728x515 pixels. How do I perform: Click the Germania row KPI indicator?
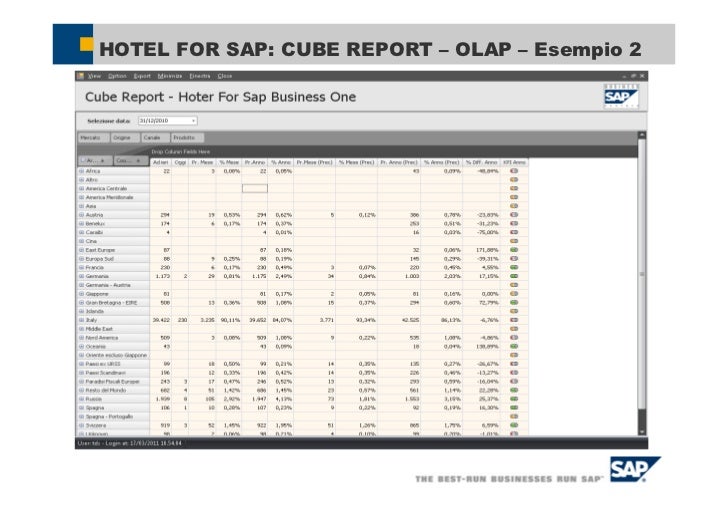tap(514, 276)
